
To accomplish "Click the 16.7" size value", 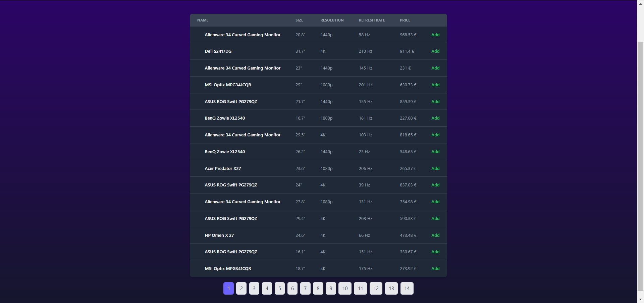I will (x=300, y=118).
